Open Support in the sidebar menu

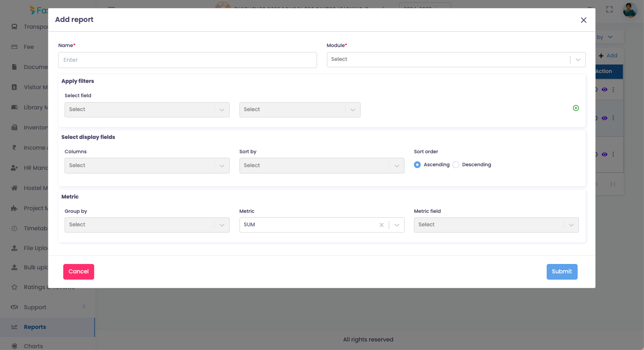coord(35,307)
